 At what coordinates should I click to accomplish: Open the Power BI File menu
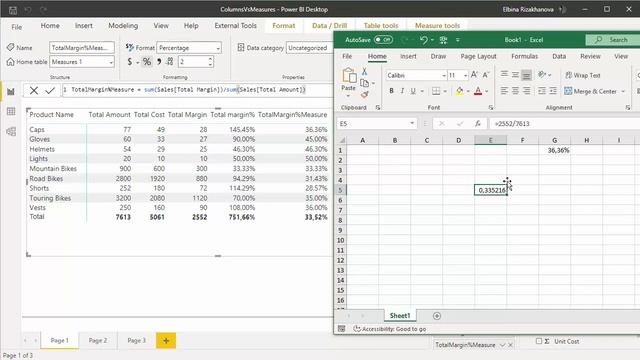click(x=17, y=27)
